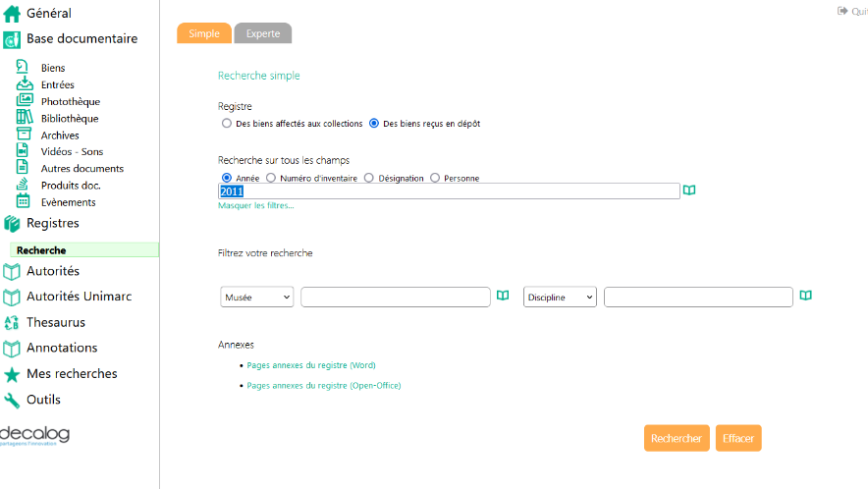Click the text field next to Musée dropdown

[395, 297]
